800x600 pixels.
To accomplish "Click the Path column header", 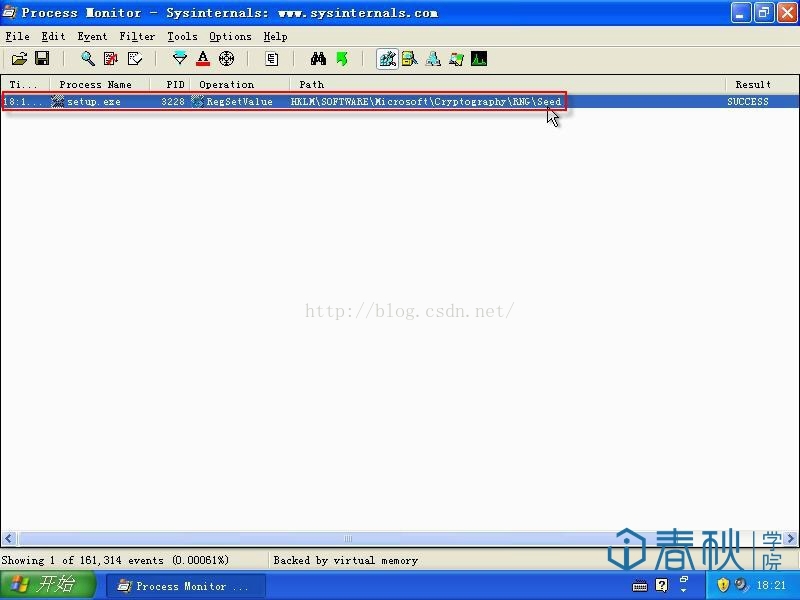I will [507, 84].
